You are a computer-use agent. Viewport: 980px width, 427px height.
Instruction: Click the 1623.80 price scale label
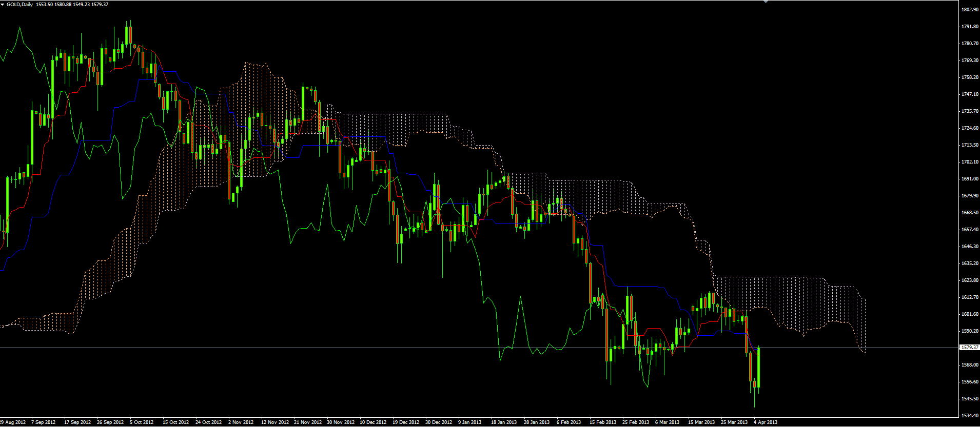coord(969,280)
